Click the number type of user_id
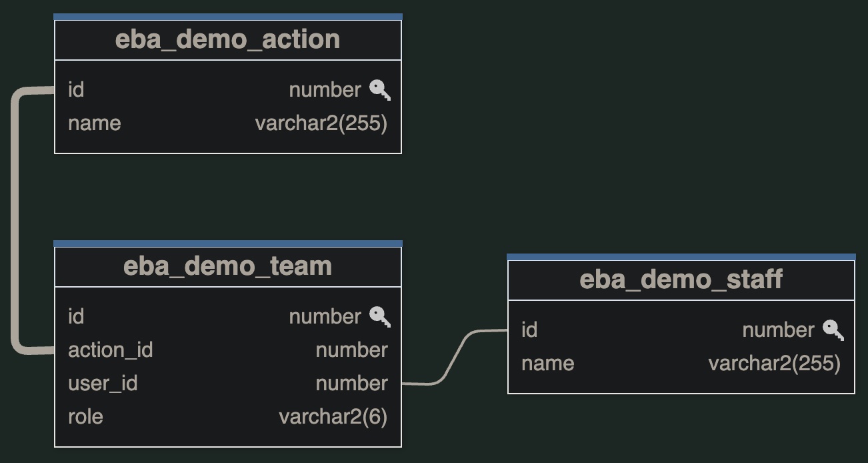The image size is (868, 463). 351,384
